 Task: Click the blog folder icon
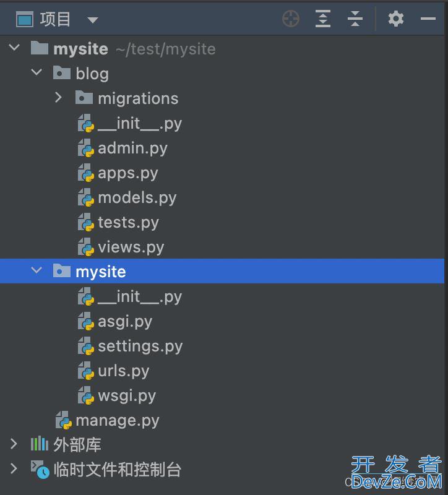(x=61, y=72)
